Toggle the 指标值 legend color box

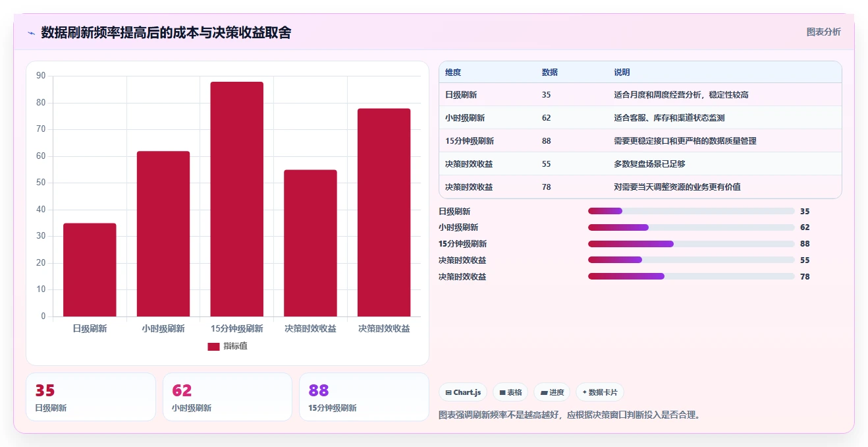tap(213, 346)
